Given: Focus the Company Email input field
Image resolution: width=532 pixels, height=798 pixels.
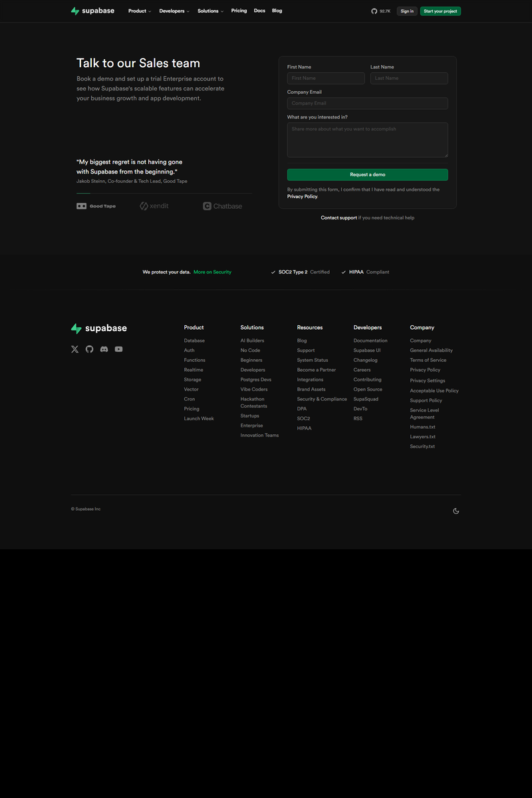Looking at the screenshot, I should pyautogui.click(x=368, y=104).
